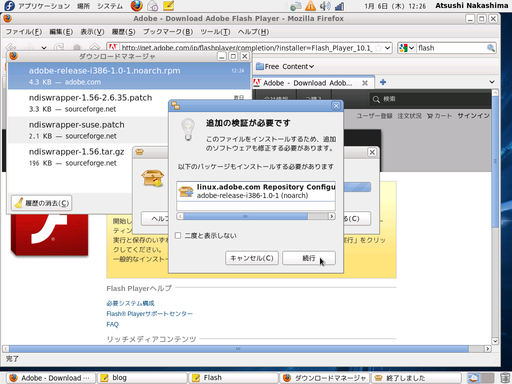Click the Adobe site icon in URL bar
The image size is (512, 384).
(112, 48)
